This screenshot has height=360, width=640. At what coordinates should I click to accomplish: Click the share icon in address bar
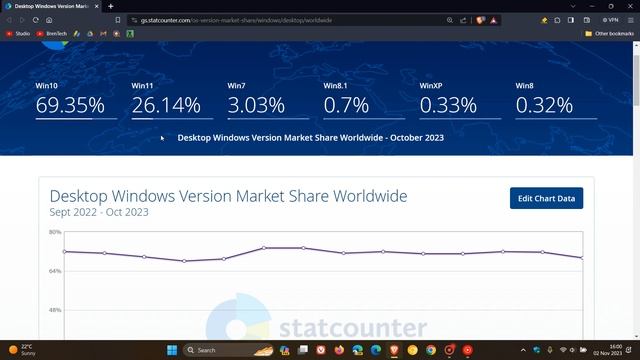point(463,20)
